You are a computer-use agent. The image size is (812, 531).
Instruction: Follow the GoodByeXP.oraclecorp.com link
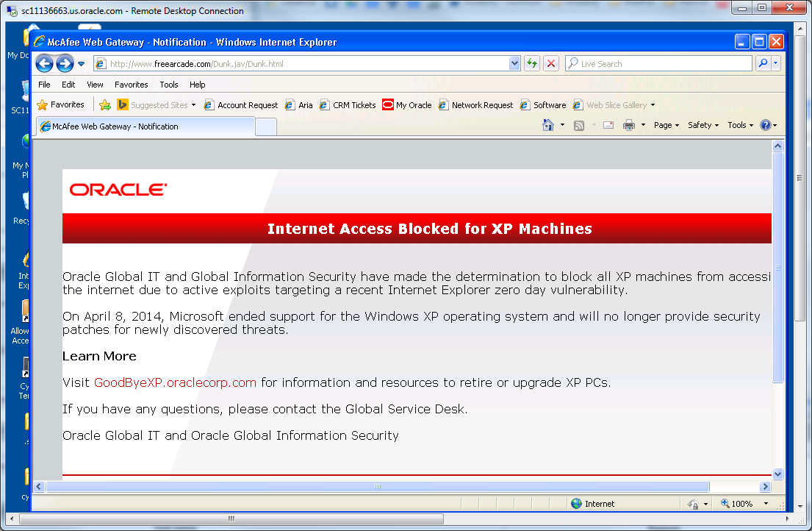(175, 382)
